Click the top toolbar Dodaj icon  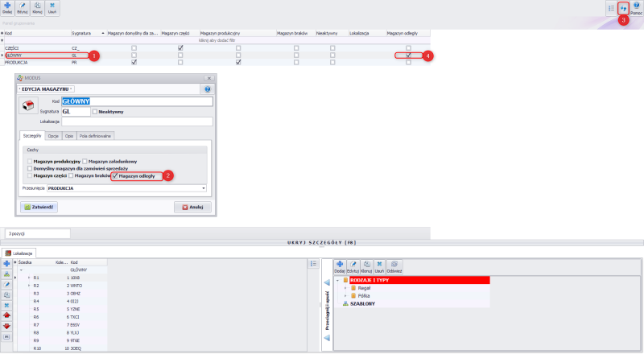[x=8, y=8]
